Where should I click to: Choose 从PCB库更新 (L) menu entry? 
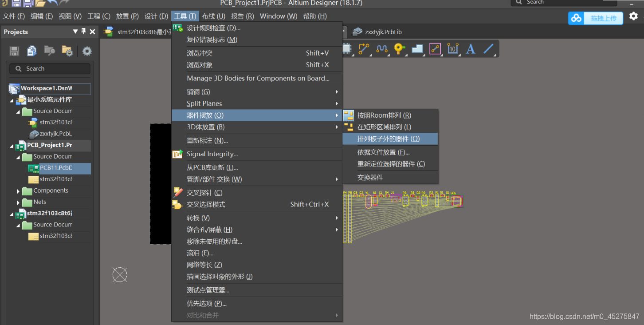pos(257,168)
